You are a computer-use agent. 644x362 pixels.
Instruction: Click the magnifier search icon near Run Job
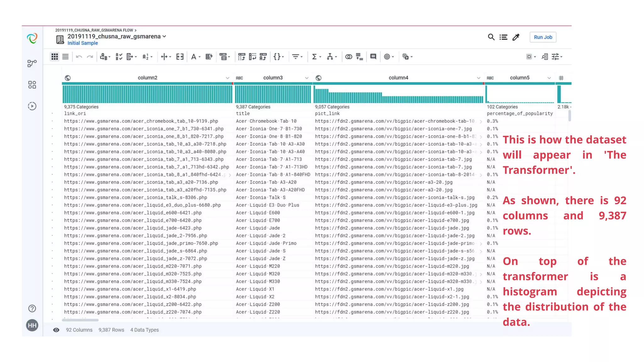click(x=491, y=37)
